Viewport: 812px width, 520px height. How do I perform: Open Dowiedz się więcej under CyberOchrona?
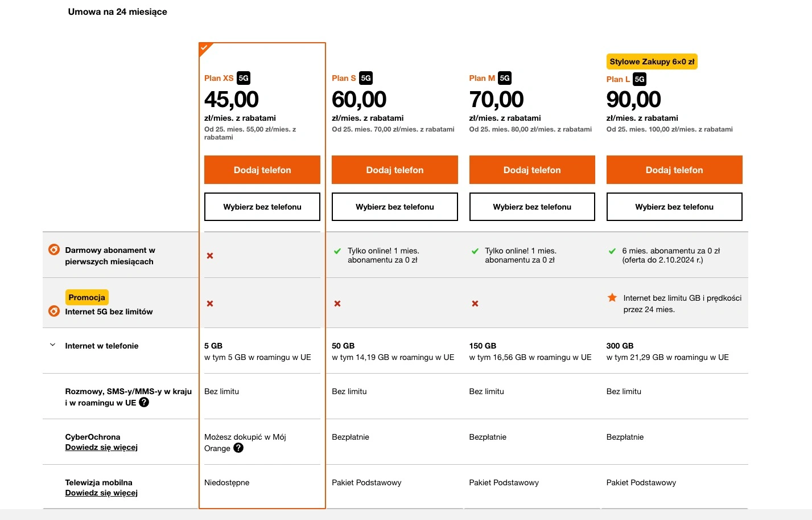tap(101, 447)
